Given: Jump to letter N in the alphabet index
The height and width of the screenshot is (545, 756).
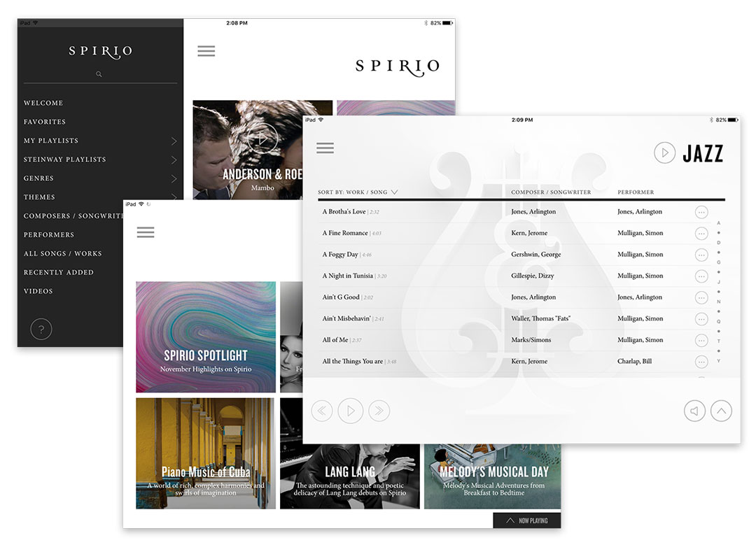Looking at the screenshot, I should 718,302.
